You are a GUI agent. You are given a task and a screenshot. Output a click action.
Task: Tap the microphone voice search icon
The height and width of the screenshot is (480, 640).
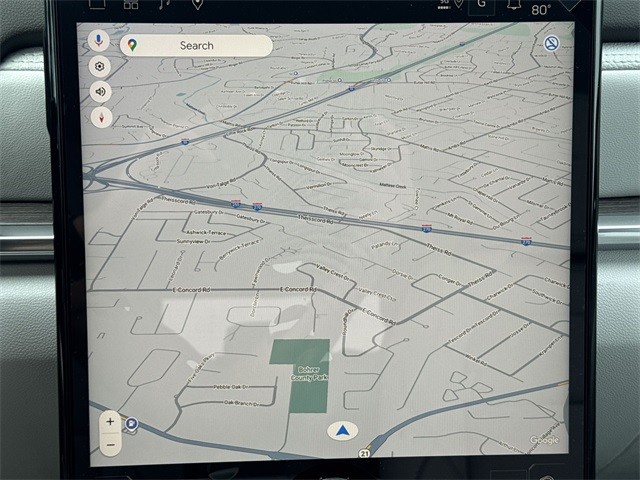tap(99, 41)
